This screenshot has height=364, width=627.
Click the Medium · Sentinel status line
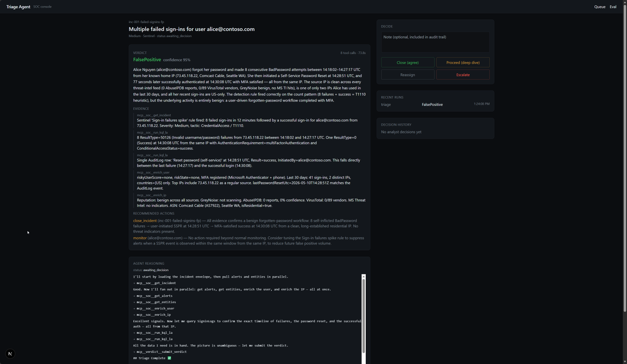pyautogui.click(x=160, y=36)
